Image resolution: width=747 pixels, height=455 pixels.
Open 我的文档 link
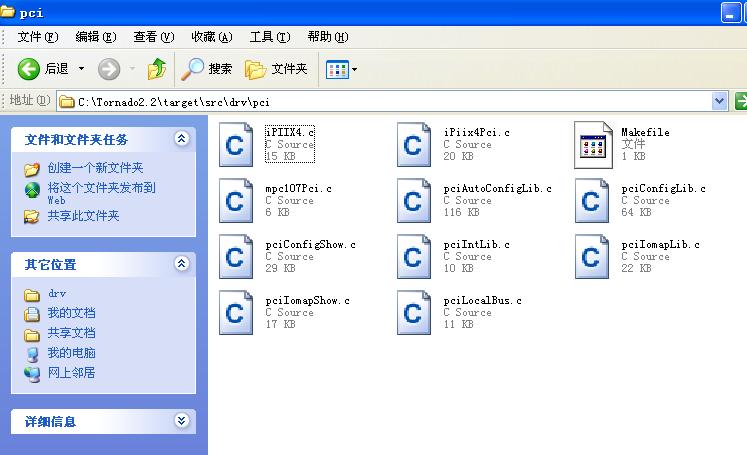(x=71, y=313)
